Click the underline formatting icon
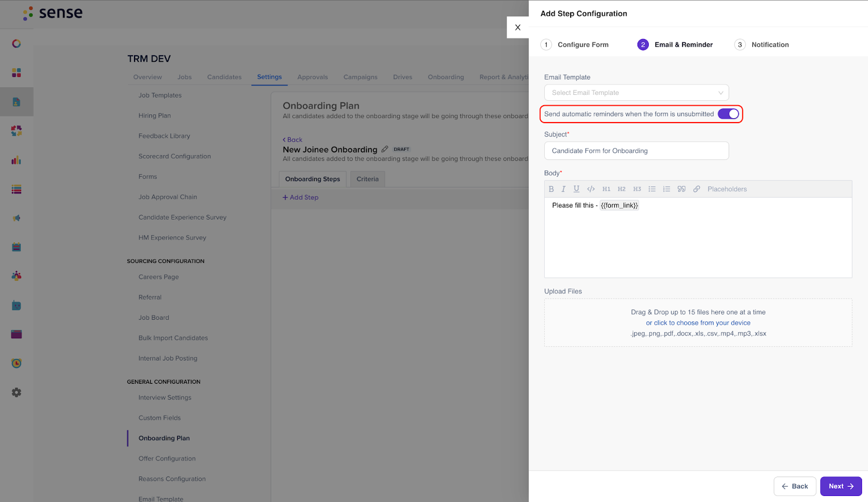 (576, 189)
